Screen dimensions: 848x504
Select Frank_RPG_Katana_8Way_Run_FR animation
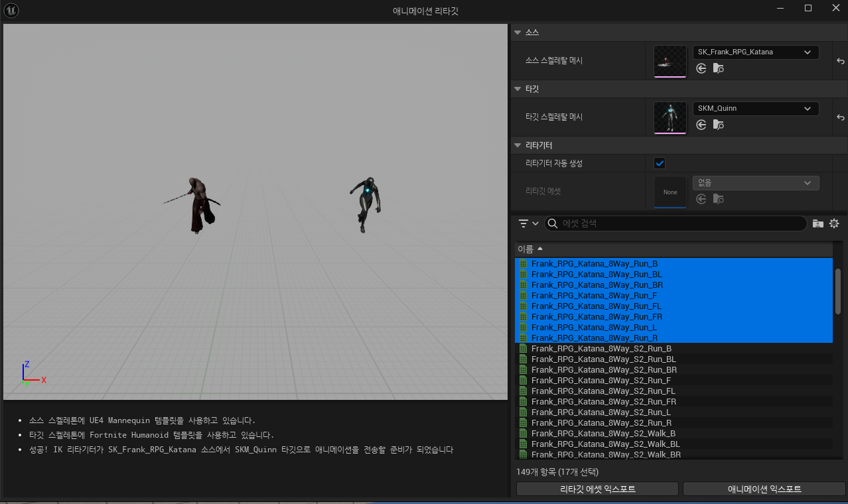(673, 316)
